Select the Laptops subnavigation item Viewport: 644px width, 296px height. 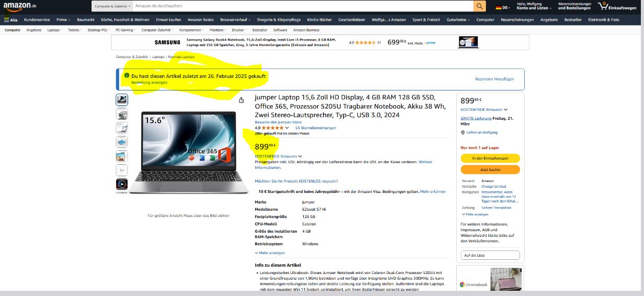[54, 30]
